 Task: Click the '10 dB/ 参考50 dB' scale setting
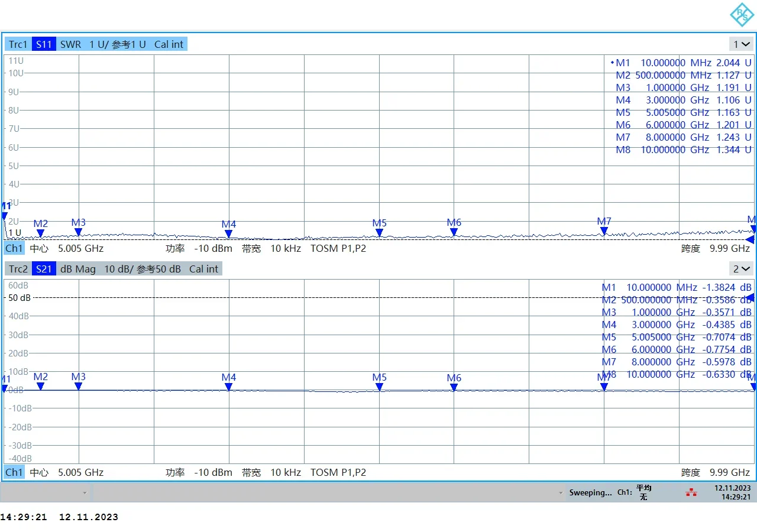(143, 269)
